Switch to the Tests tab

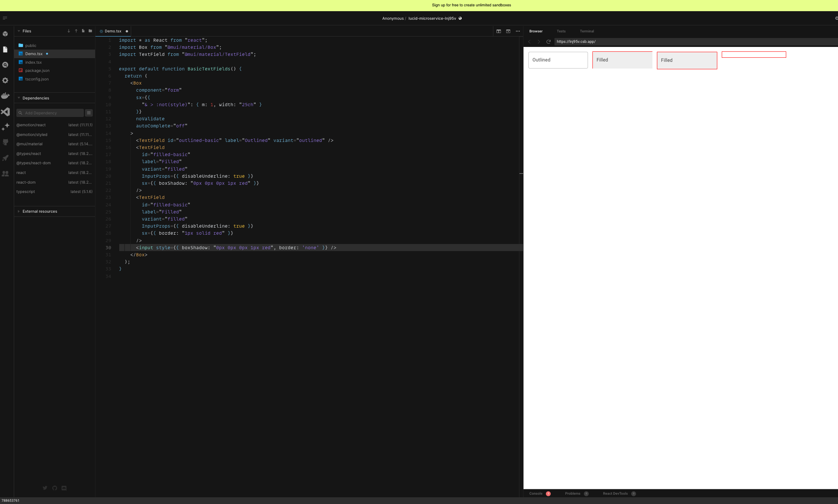pyautogui.click(x=561, y=31)
